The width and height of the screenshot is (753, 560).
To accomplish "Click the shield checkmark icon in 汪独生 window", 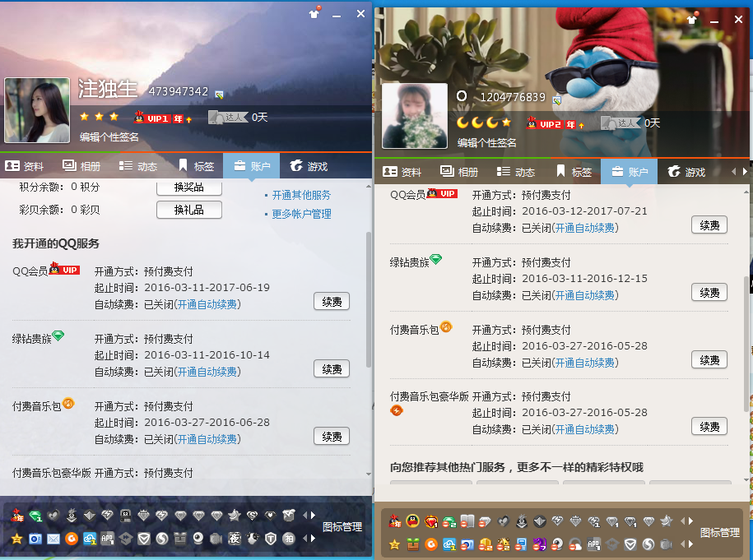I will tap(143, 539).
